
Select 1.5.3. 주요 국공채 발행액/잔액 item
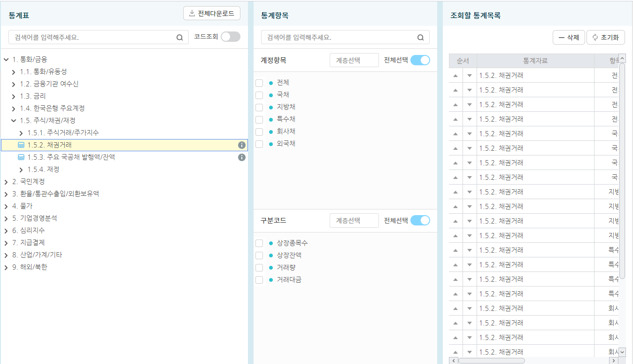click(x=124, y=157)
